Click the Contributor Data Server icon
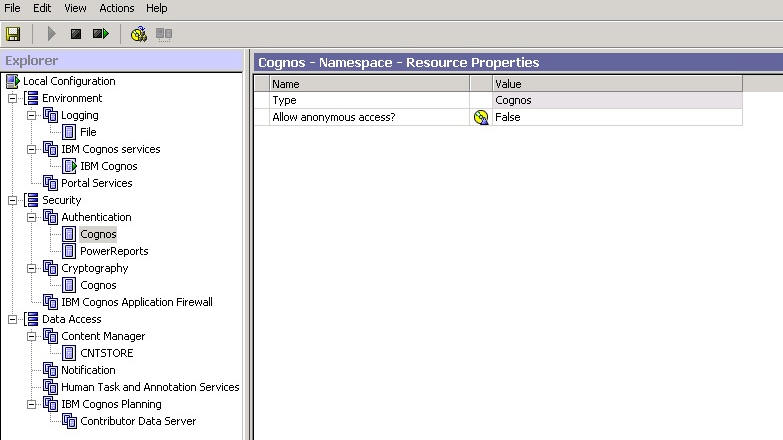The image size is (783, 440). [69, 421]
